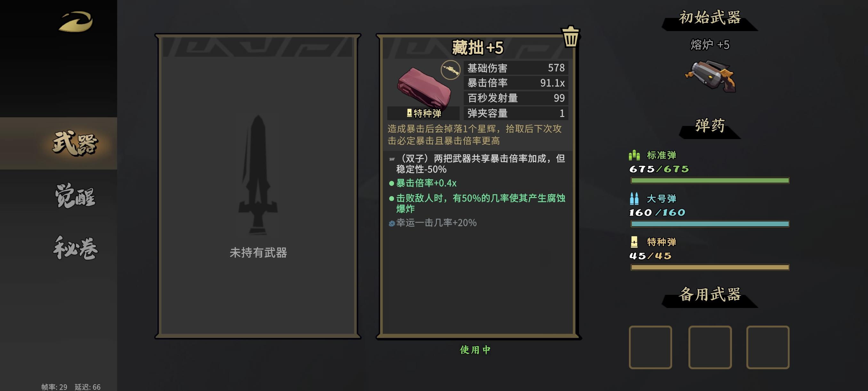The image size is (868, 391).
Task: Select the last 备用武器 slot
Action: tap(768, 347)
